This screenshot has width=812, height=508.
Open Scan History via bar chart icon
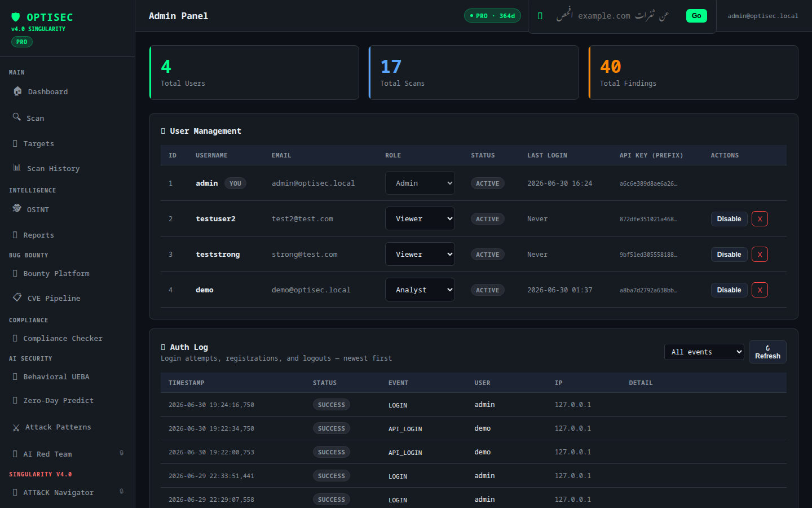[x=17, y=168]
